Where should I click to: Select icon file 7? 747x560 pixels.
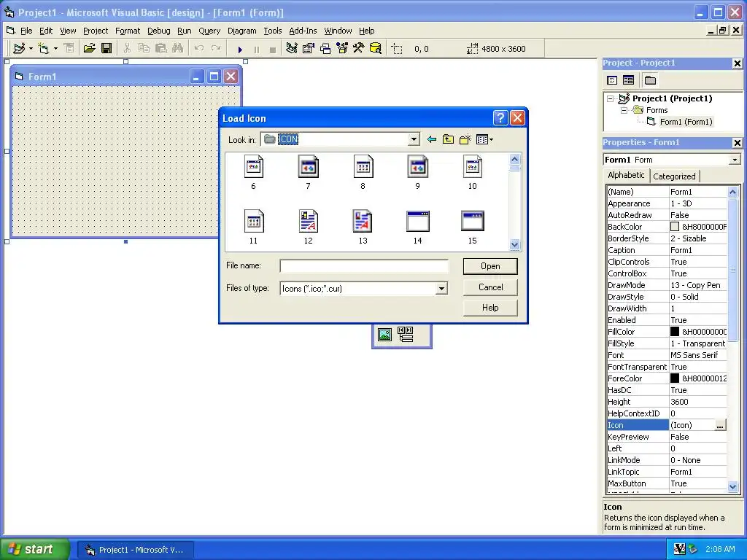tap(309, 172)
